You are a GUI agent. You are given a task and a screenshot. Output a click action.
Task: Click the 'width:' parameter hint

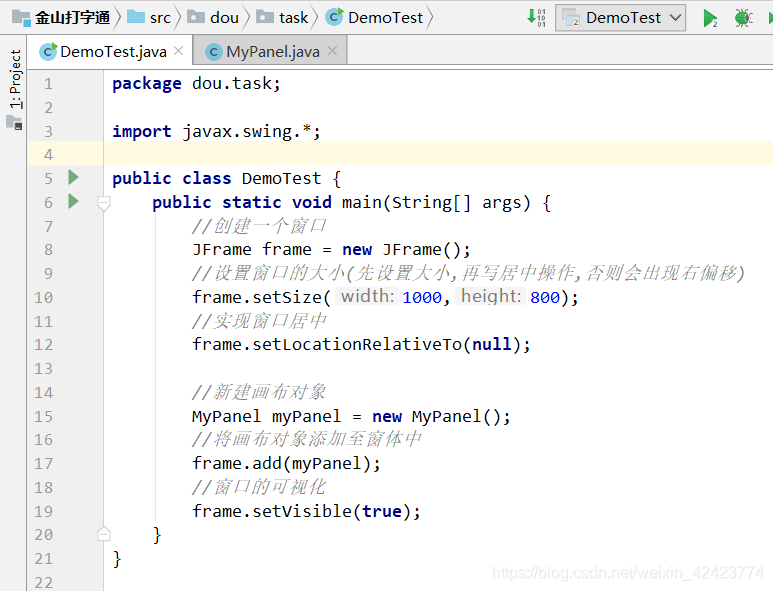pos(367,296)
